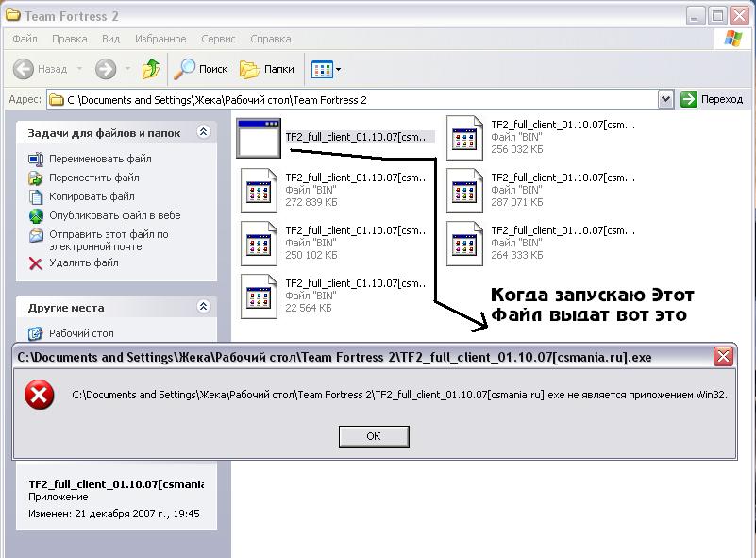Click the Переименовать файл icon
The image size is (756, 558).
coord(36,159)
